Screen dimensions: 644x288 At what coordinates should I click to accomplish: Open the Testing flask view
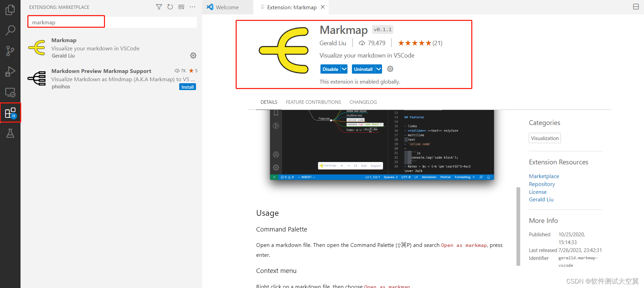point(10,133)
